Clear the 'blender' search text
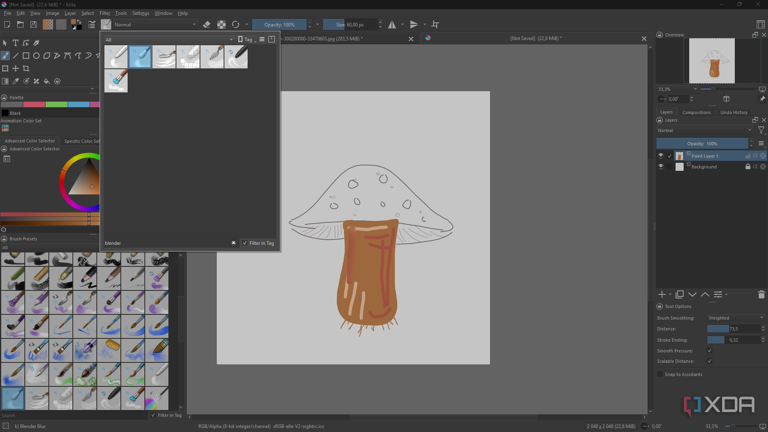This screenshot has width=768, height=432. coord(234,243)
